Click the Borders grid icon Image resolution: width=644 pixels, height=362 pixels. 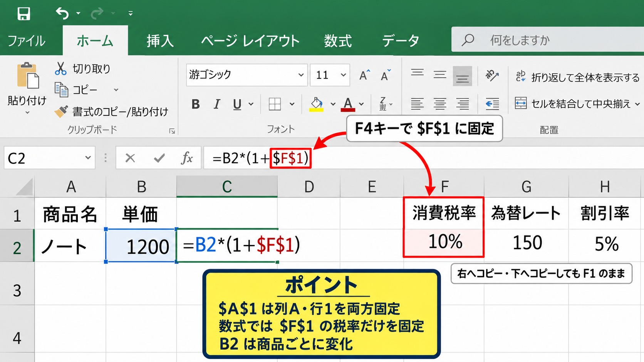pyautogui.click(x=275, y=104)
